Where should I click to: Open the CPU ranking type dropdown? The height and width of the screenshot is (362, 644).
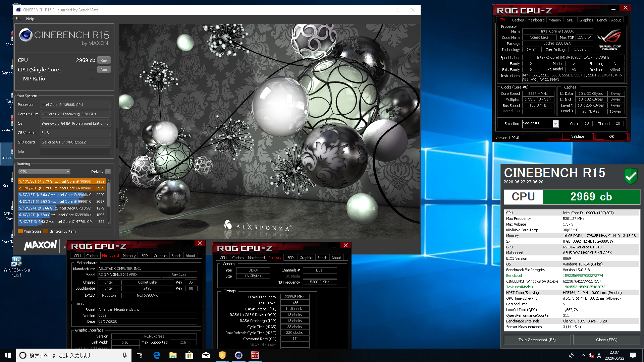(44, 172)
